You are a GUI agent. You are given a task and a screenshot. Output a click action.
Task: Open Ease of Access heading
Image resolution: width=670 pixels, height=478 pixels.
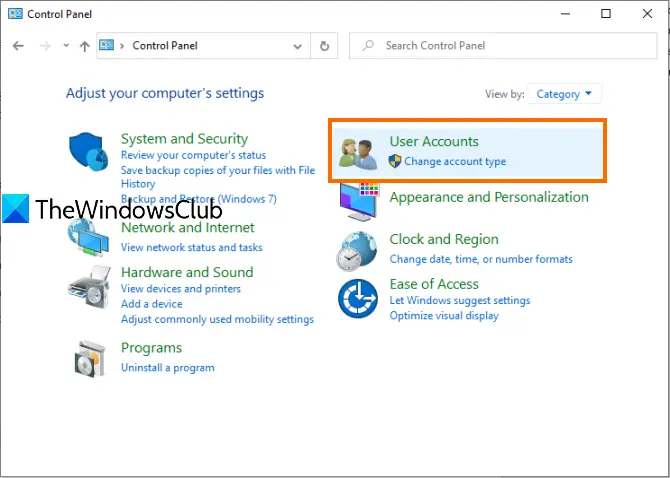(x=434, y=284)
